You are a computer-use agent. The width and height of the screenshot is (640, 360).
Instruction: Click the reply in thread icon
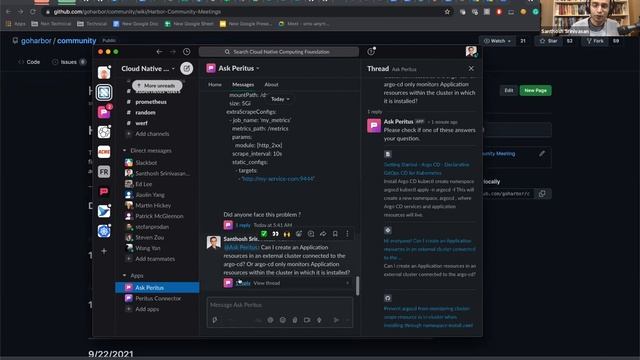(x=311, y=234)
